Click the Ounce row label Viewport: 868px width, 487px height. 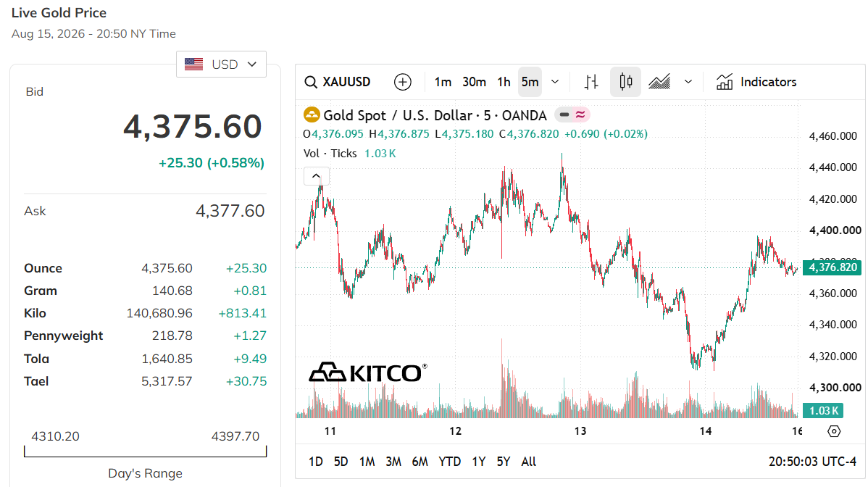43,268
